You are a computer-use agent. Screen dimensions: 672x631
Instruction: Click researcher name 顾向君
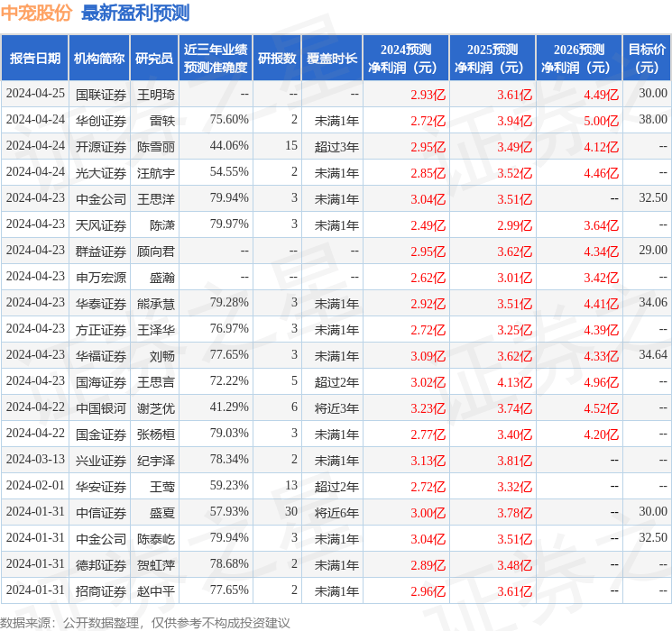156,251
